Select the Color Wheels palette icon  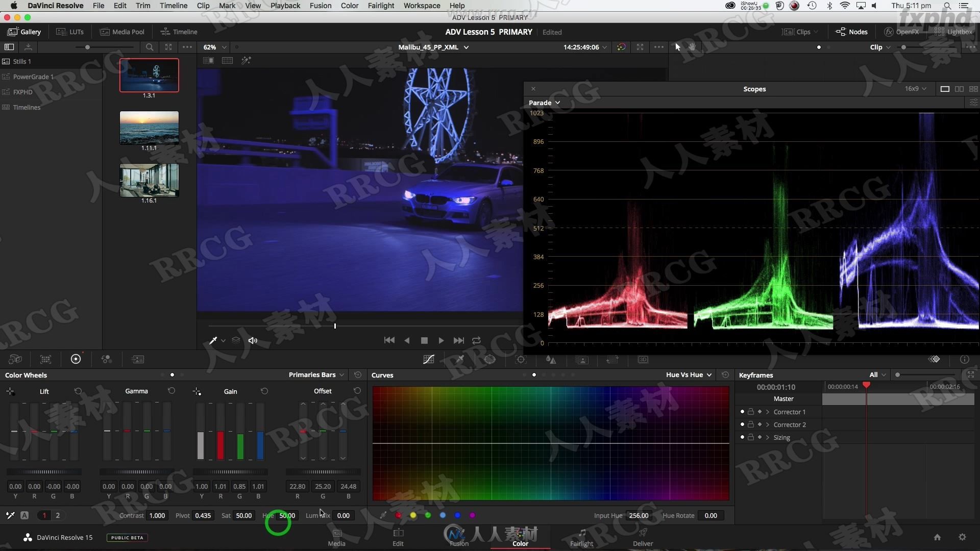[x=76, y=359]
